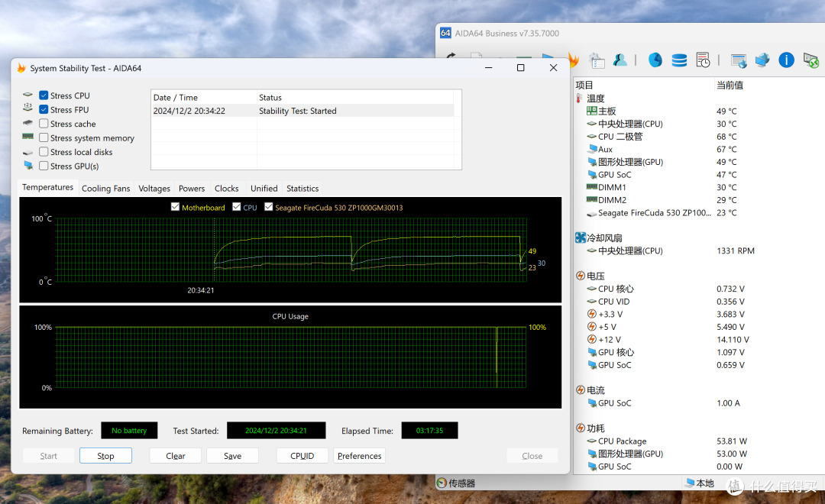825x504 pixels.
Task: Uncheck Stress CPU checkbox
Action: point(44,95)
